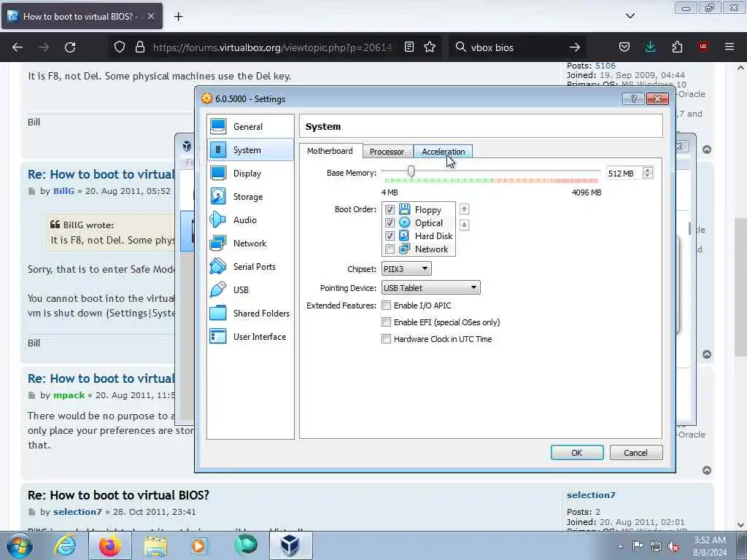747x560 pixels.
Task: Open Firefox downloads arrow icon
Action: click(x=650, y=47)
